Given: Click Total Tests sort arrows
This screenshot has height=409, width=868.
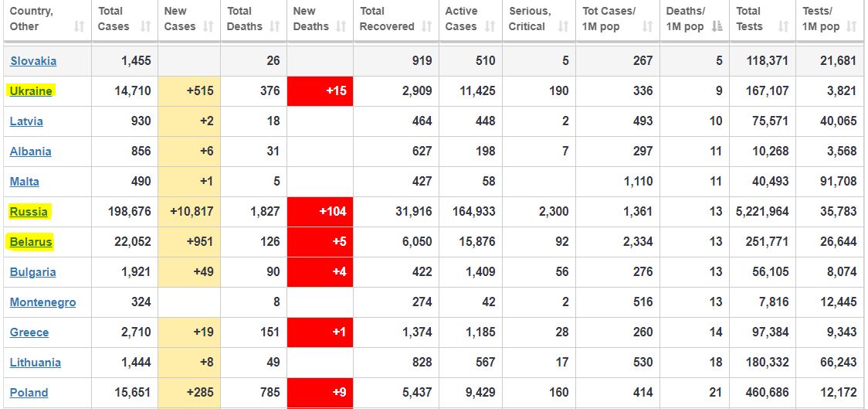Looking at the screenshot, I should coord(784,27).
